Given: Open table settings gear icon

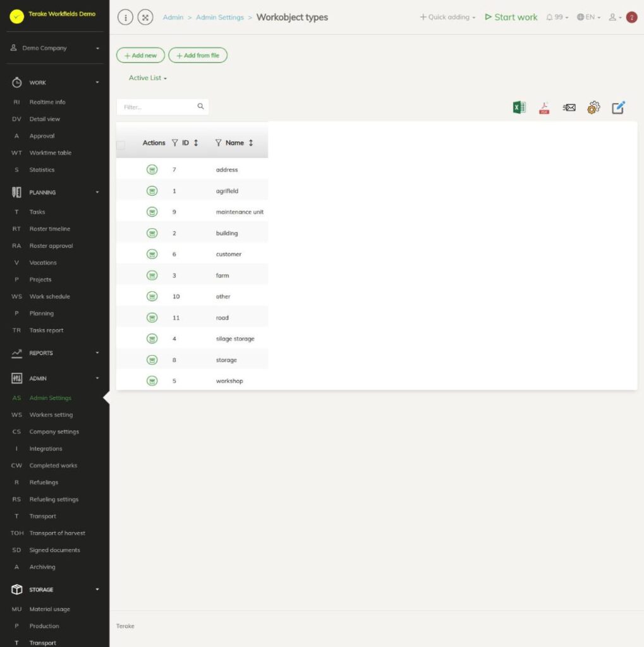Looking at the screenshot, I should click(593, 107).
